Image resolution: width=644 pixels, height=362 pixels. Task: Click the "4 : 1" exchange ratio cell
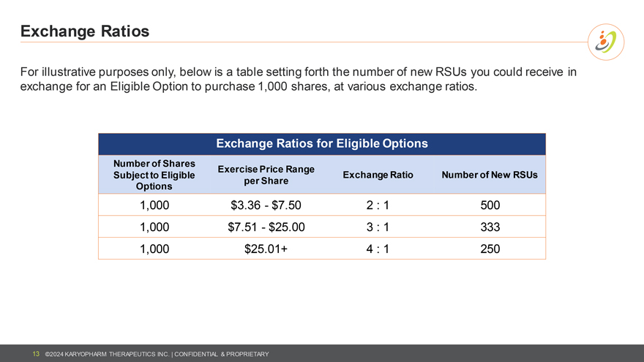click(x=378, y=249)
